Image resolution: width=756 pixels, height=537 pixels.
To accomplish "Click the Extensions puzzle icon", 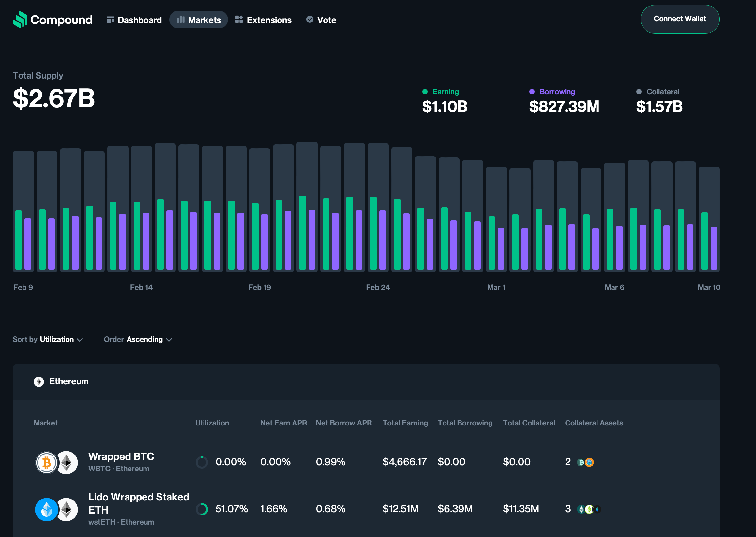I will [239, 20].
